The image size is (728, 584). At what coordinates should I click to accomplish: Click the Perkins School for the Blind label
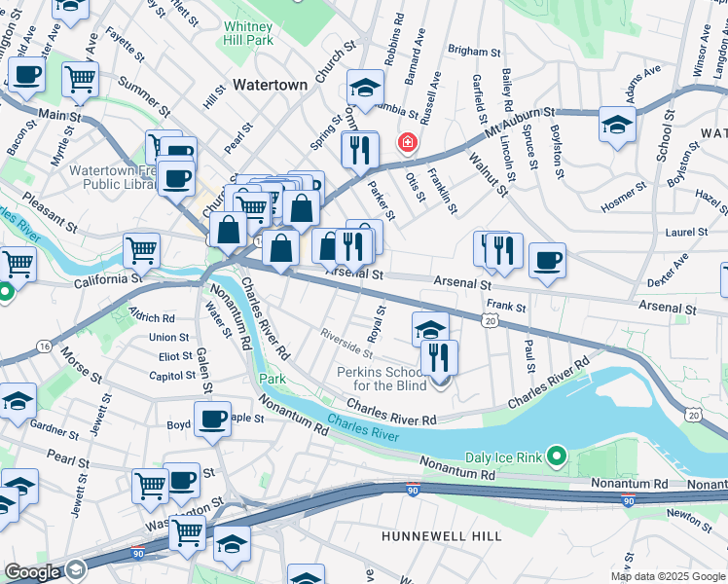[x=383, y=379]
